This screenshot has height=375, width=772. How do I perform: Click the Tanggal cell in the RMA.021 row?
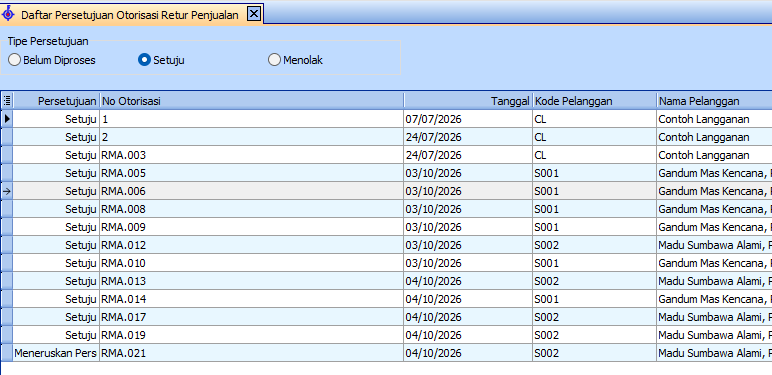[468, 353]
